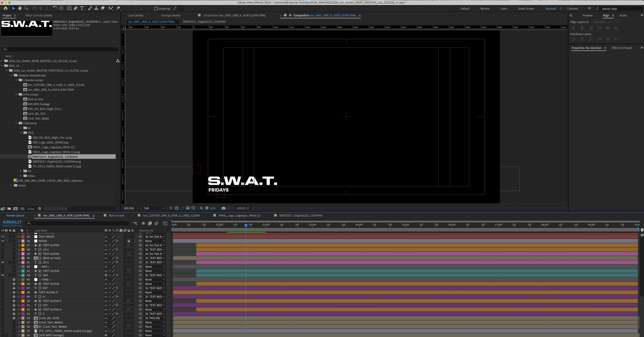Unlock the EST layer lock
The image size is (644, 337).
14,288
